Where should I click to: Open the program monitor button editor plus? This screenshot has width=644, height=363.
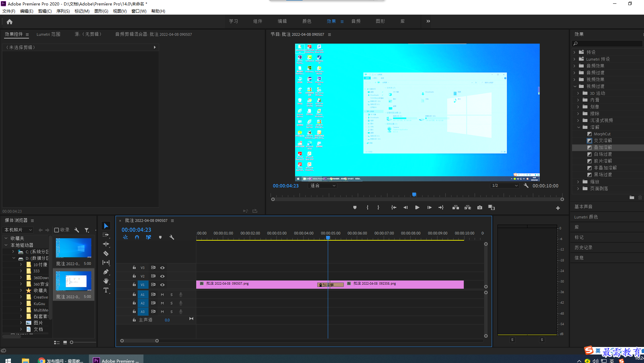click(x=558, y=208)
